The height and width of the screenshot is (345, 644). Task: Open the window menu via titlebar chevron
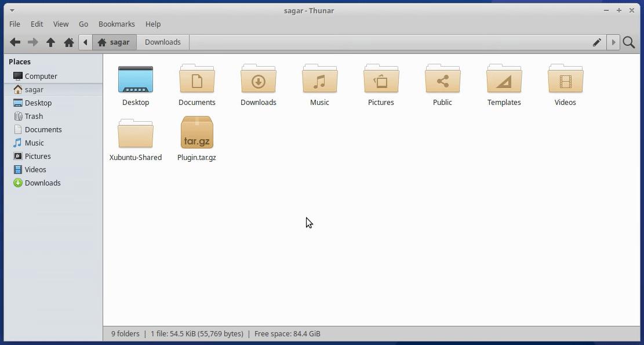point(12,10)
